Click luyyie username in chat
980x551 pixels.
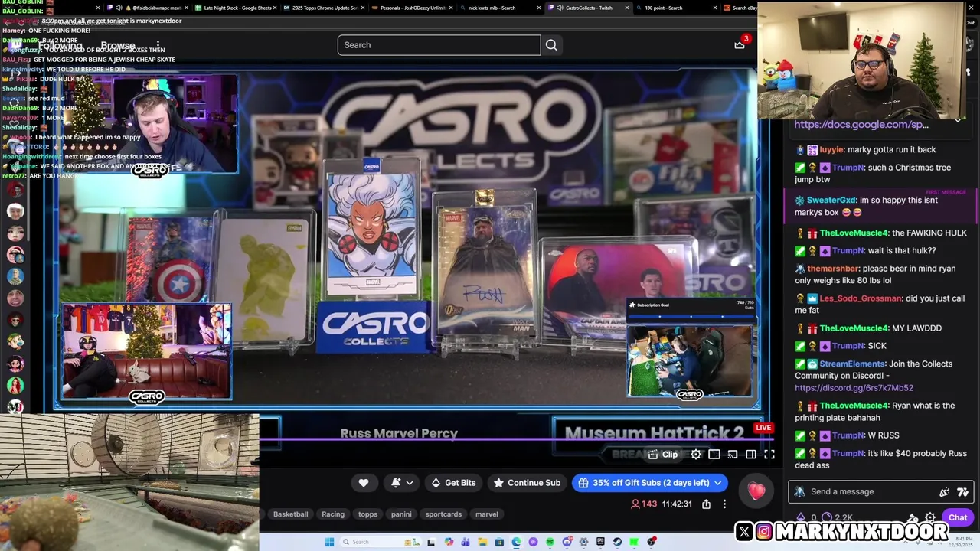tap(831, 149)
